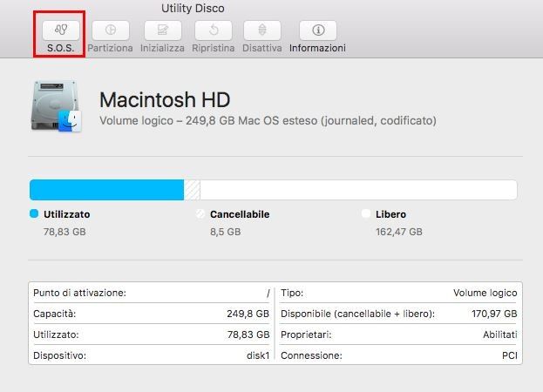Open the Partiziona partition tool

coord(111,30)
